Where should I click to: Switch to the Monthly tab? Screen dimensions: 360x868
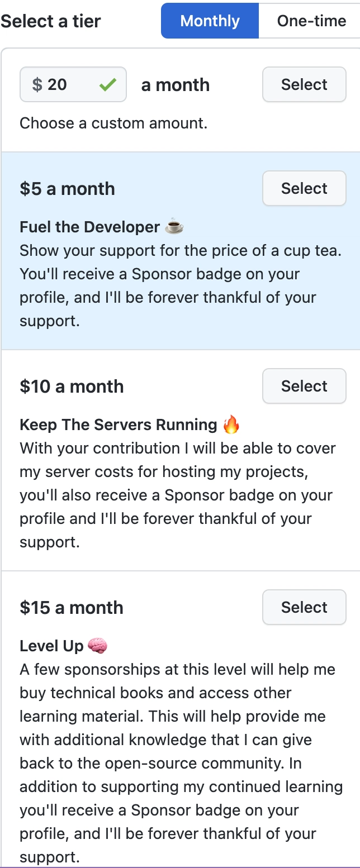point(210,21)
